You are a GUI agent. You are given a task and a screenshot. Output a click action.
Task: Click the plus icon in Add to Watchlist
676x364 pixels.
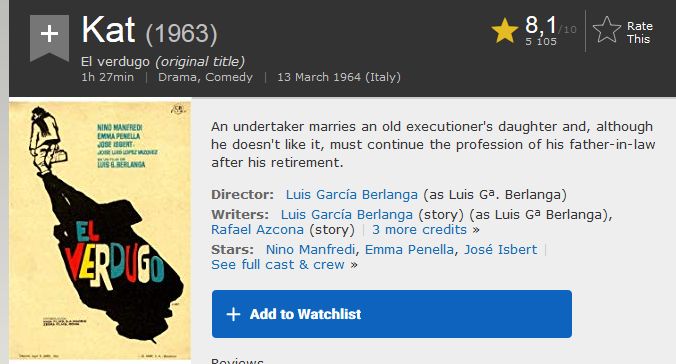point(233,314)
